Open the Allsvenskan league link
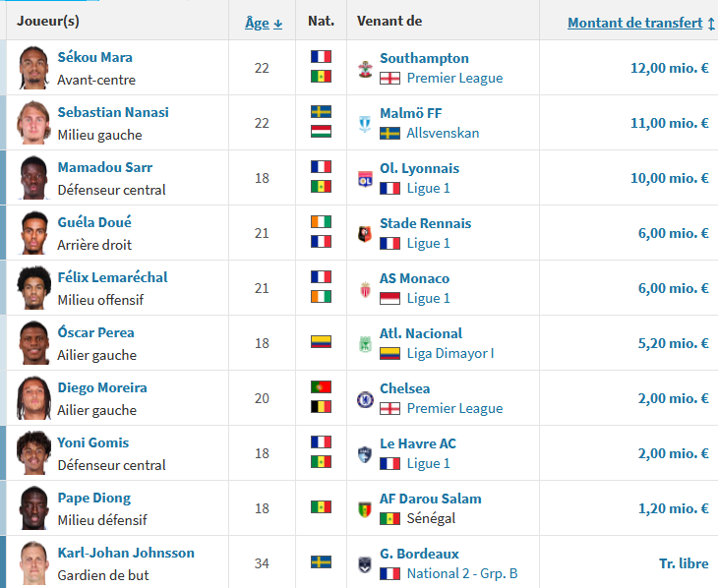718x588 pixels. (443, 134)
